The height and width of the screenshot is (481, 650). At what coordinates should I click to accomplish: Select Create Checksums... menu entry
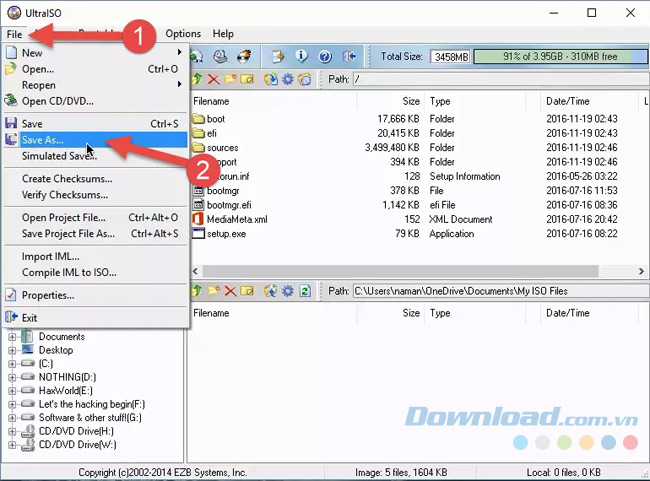[x=67, y=179]
